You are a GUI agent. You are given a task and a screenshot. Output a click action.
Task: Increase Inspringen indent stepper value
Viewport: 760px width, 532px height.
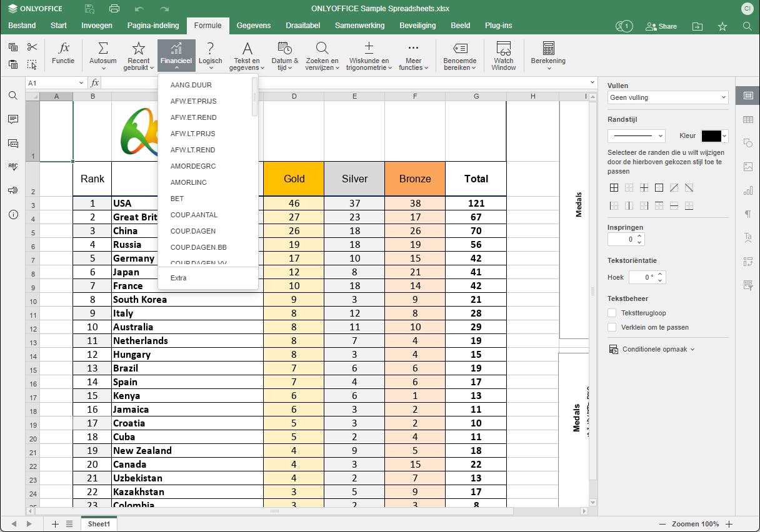(x=640, y=236)
